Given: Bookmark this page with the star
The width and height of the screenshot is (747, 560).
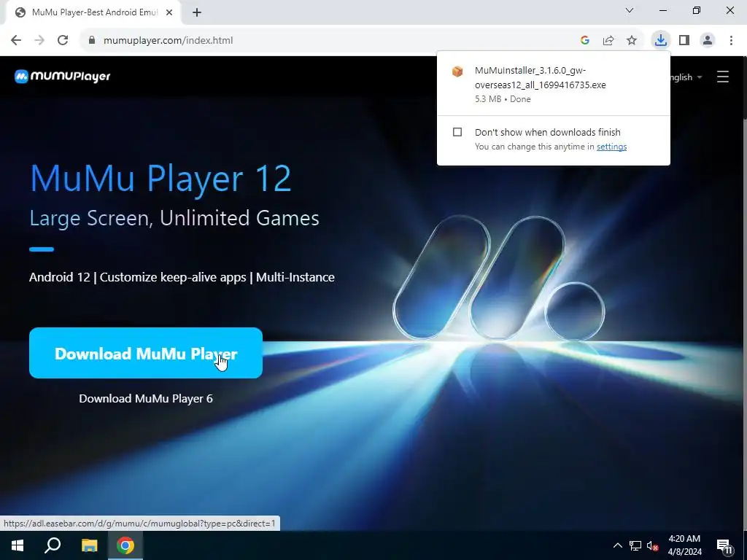Looking at the screenshot, I should pos(632,40).
